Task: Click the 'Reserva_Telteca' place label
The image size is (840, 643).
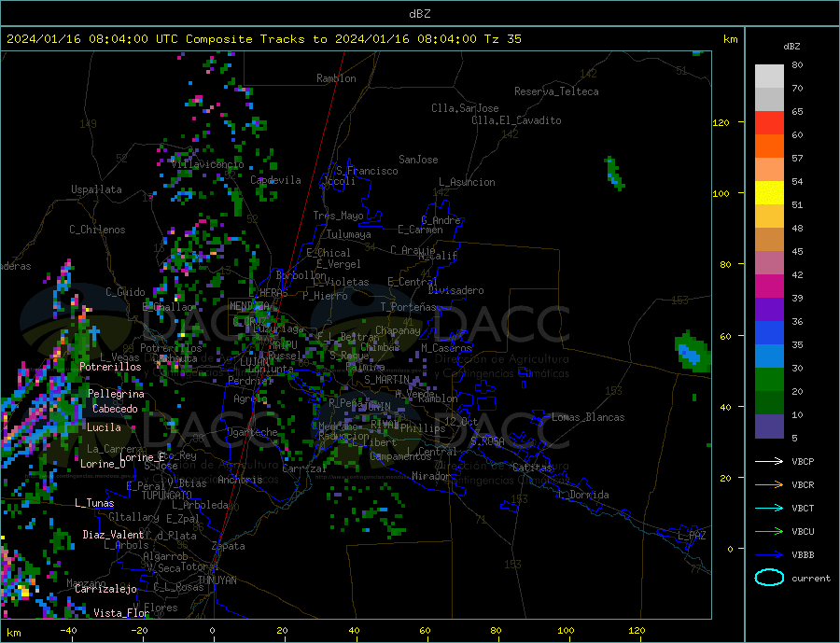Action: coord(556,91)
